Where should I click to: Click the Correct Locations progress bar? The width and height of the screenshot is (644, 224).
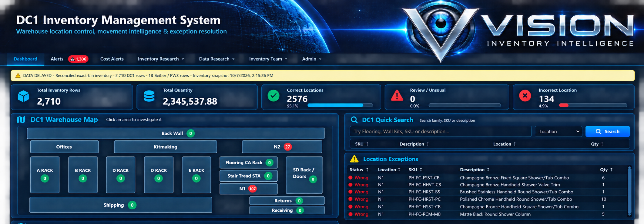[340, 105]
